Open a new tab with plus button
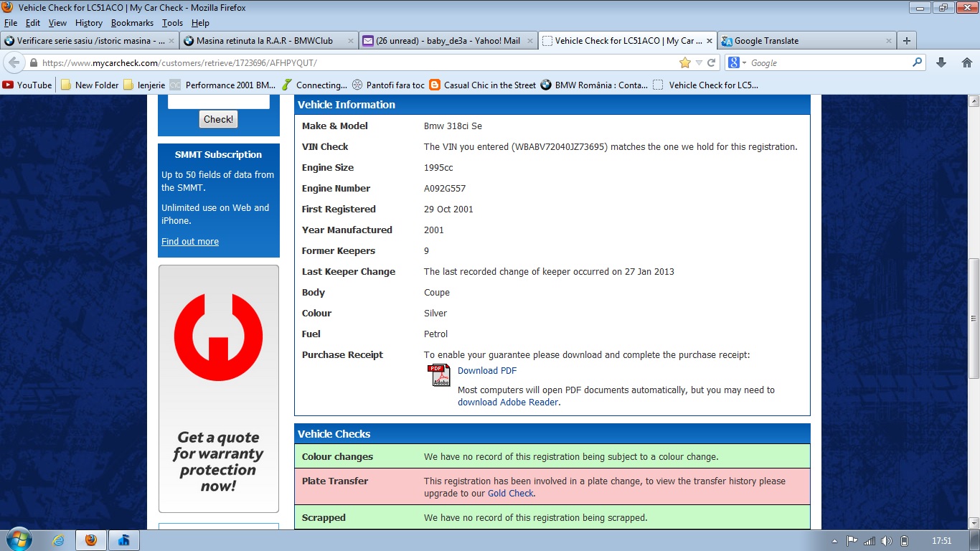This screenshot has height=551, width=980. click(x=907, y=41)
